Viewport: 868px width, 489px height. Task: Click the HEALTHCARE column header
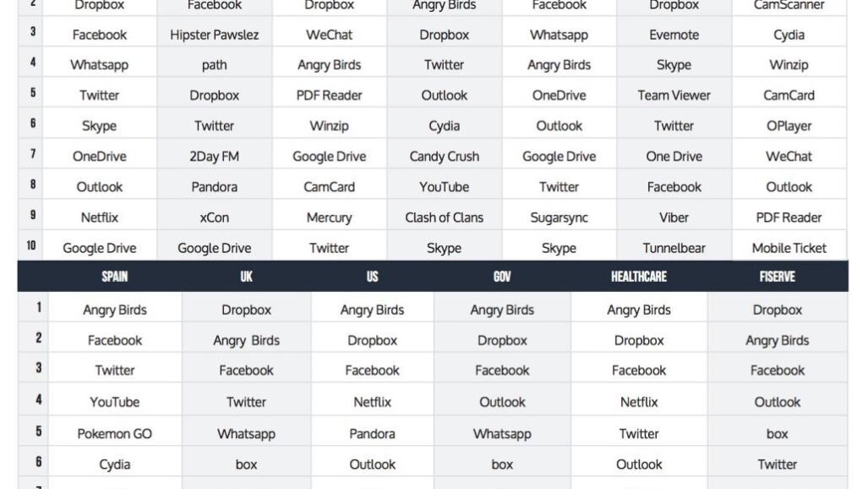tap(639, 277)
